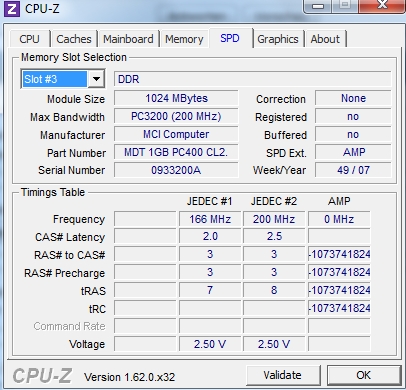Select the 1024 MBytes module size value
This screenshot has height=390, width=406.
(x=176, y=98)
